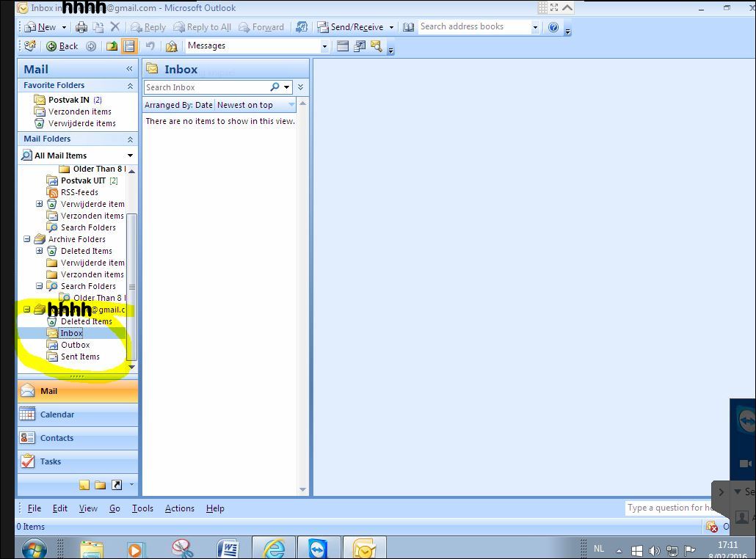Open the Tools menu
756x559 pixels.
click(142, 508)
